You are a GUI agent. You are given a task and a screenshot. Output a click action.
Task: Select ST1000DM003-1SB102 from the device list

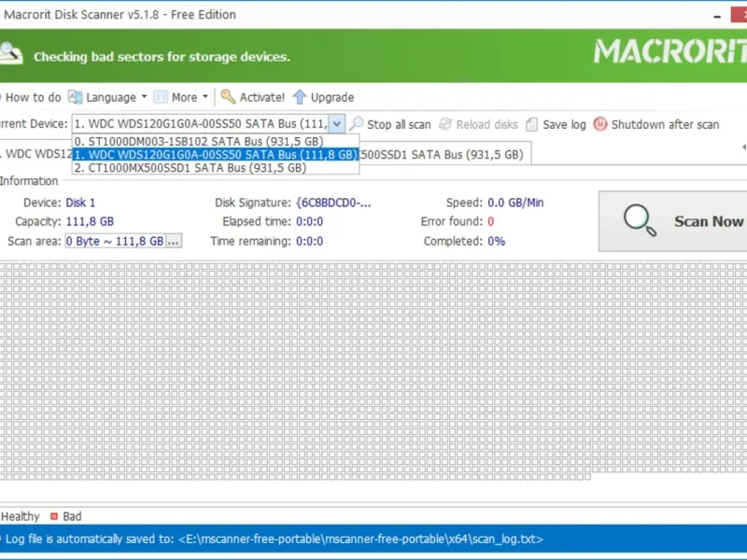pos(216,142)
